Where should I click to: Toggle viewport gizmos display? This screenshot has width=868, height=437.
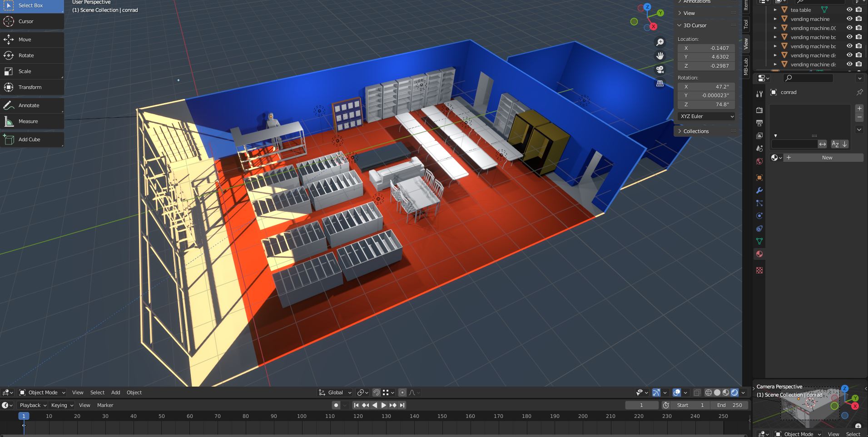656,392
